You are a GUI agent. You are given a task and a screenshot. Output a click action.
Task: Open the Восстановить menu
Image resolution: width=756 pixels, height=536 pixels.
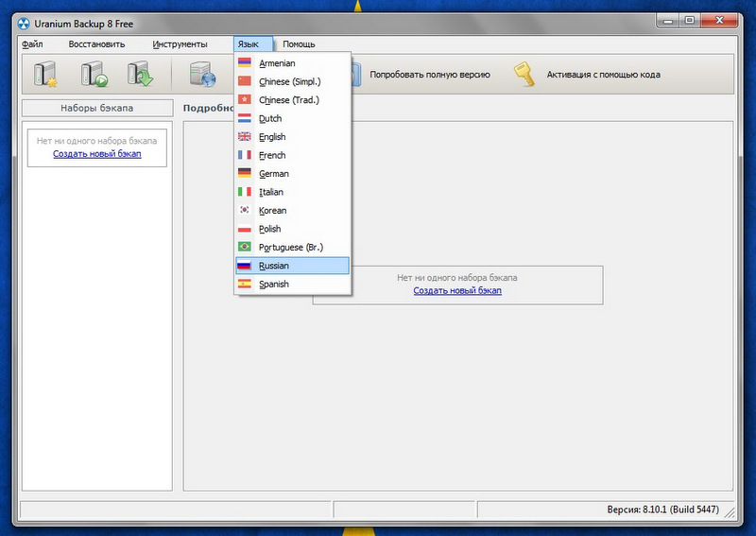click(96, 43)
